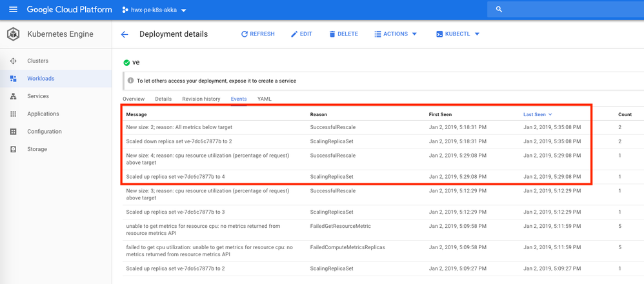Select Workloads in the sidebar
The width and height of the screenshot is (644, 284).
coord(41,79)
